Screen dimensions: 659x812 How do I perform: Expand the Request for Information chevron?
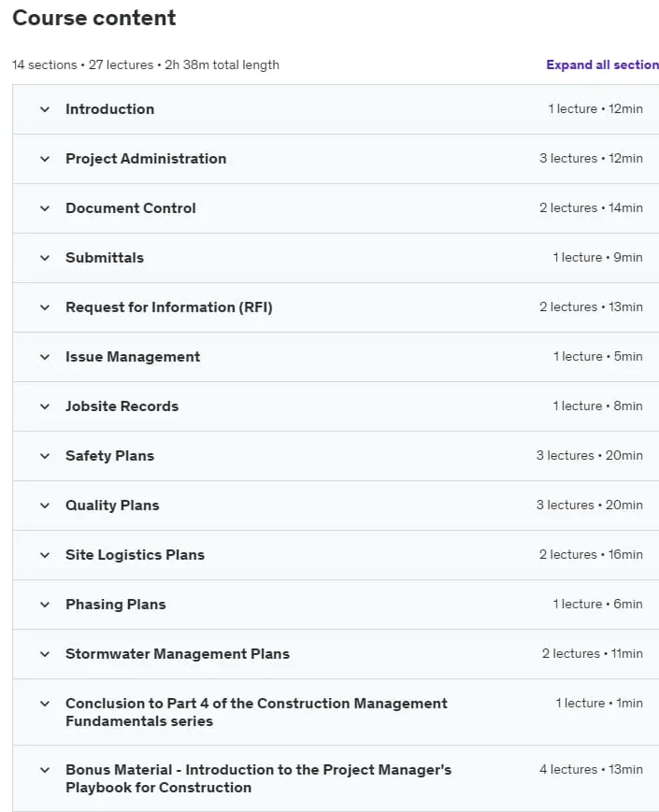click(x=45, y=307)
